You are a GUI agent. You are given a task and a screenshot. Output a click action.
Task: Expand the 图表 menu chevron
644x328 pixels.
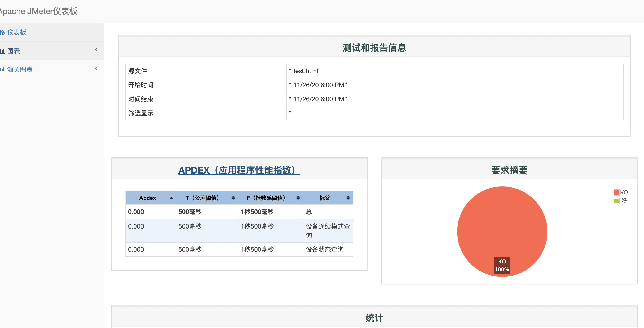tap(96, 50)
